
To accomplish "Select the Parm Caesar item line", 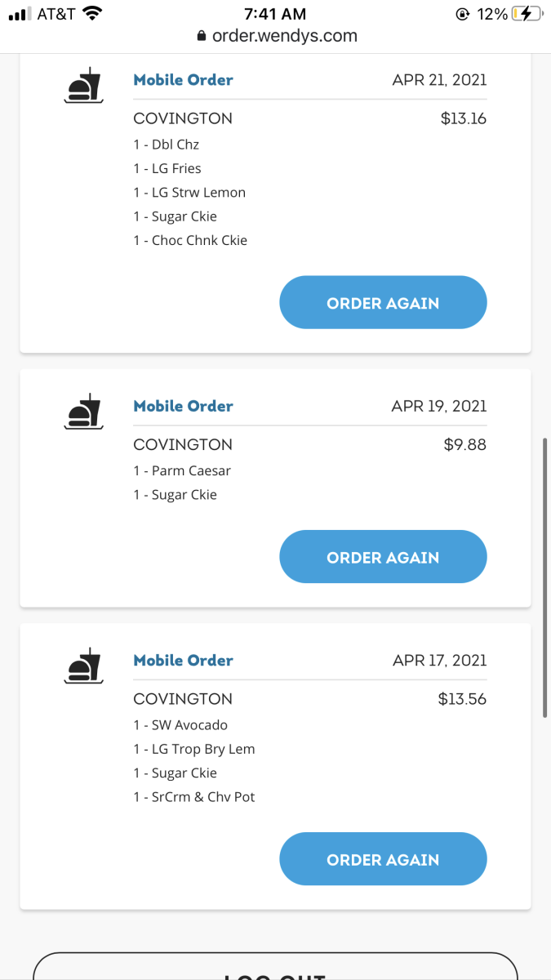I will (182, 471).
